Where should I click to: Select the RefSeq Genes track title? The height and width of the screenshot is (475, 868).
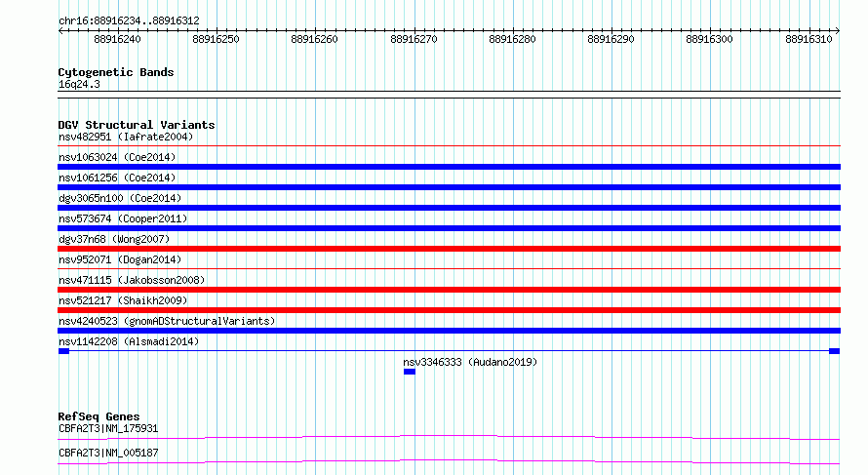pyautogui.click(x=99, y=416)
